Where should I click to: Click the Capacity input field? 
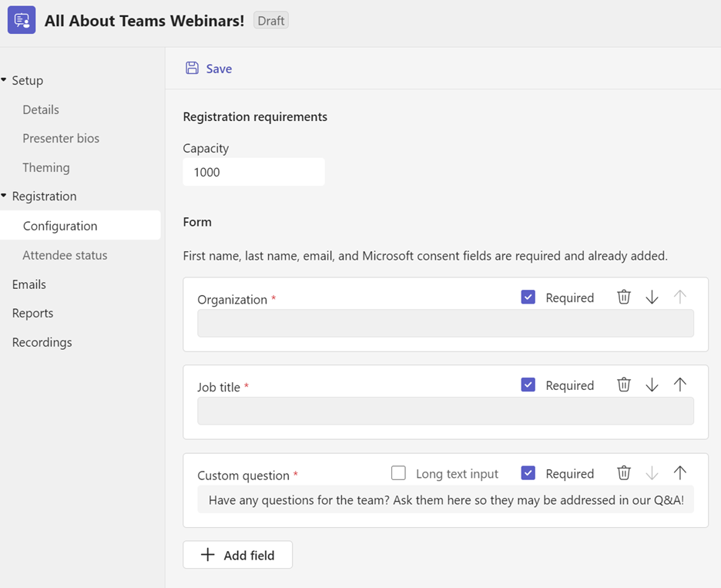(253, 172)
